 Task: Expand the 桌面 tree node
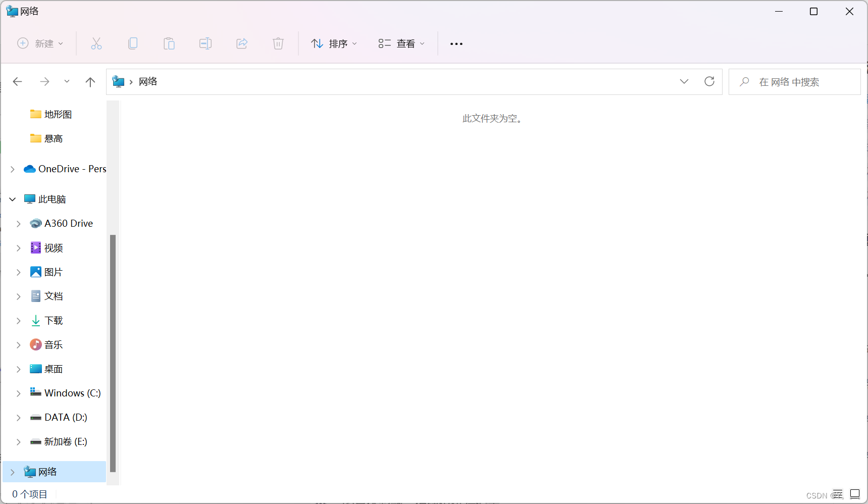pyautogui.click(x=19, y=369)
